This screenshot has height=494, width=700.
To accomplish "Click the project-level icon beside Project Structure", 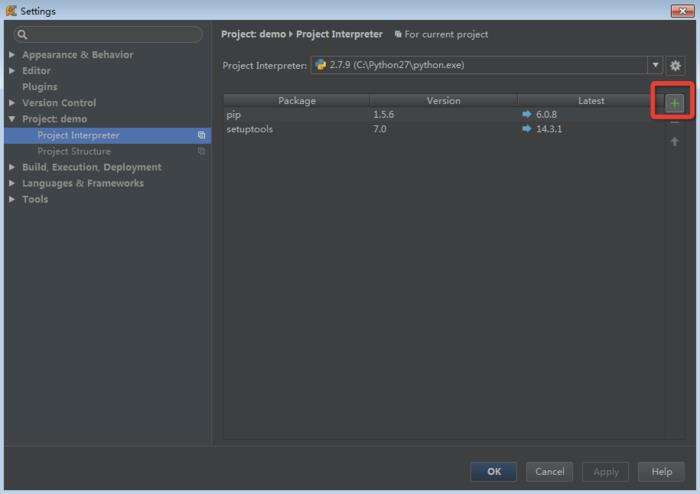I will pos(201,151).
